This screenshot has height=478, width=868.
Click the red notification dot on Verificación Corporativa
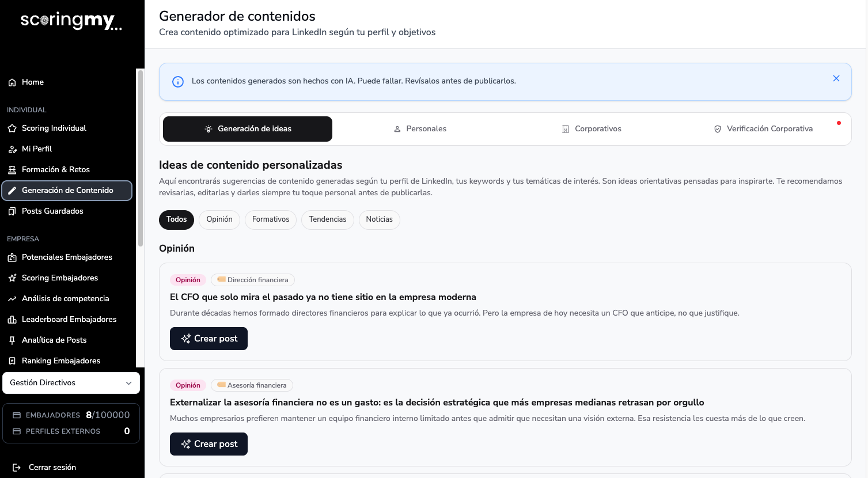839,123
